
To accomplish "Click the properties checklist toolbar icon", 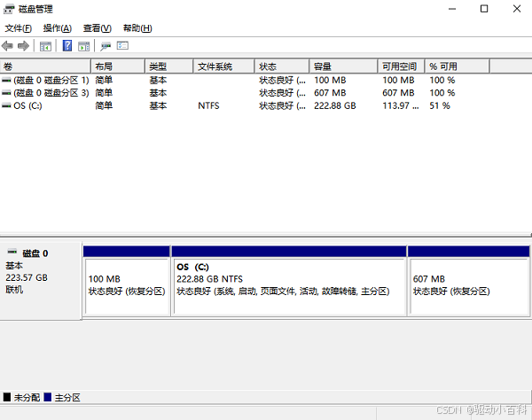I will [122, 45].
